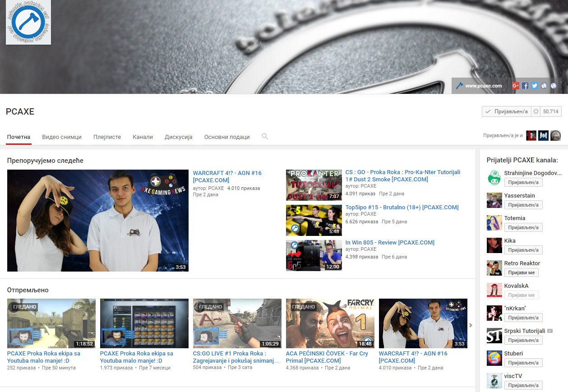This screenshot has height=392, width=568.
Task: Toggle subscription for Totemia
Action: [523, 227]
